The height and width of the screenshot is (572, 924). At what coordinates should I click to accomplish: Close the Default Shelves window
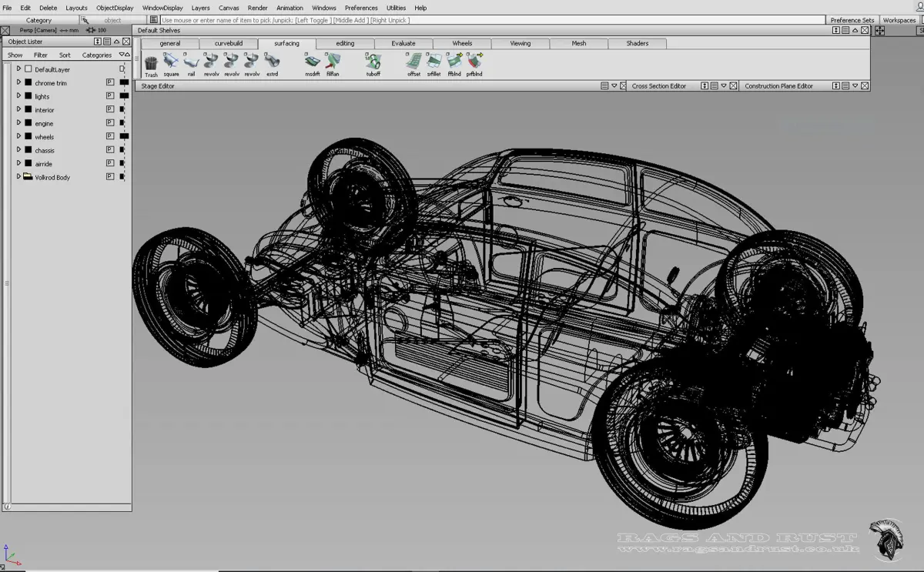pos(865,30)
